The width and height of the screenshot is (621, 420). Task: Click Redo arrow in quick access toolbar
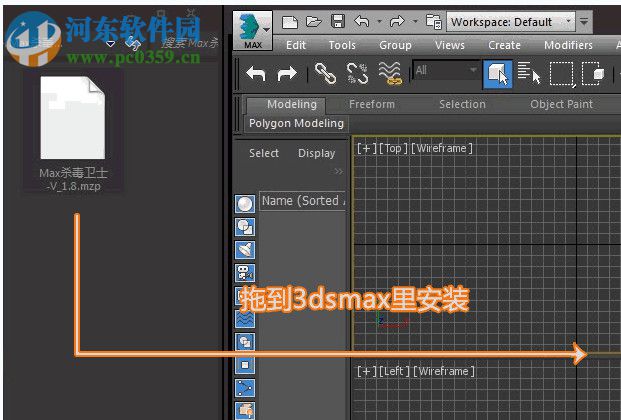tap(397, 21)
